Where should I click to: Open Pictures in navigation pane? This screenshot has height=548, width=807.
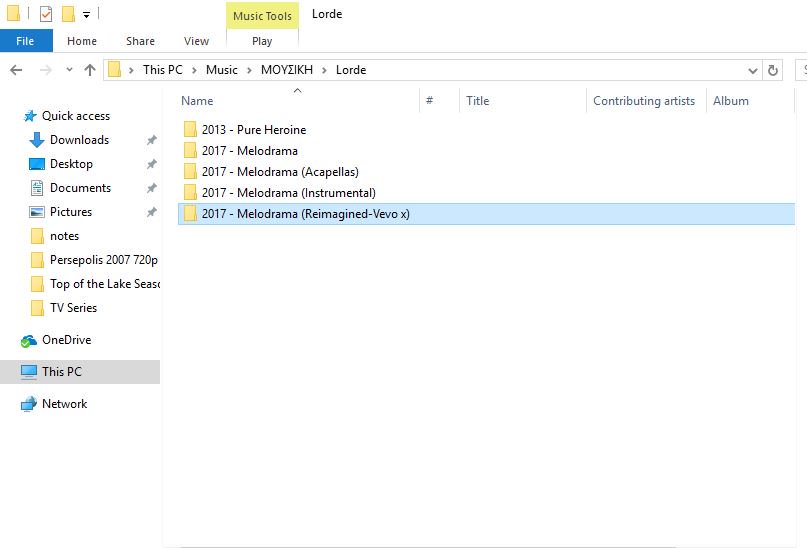pos(71,212)
